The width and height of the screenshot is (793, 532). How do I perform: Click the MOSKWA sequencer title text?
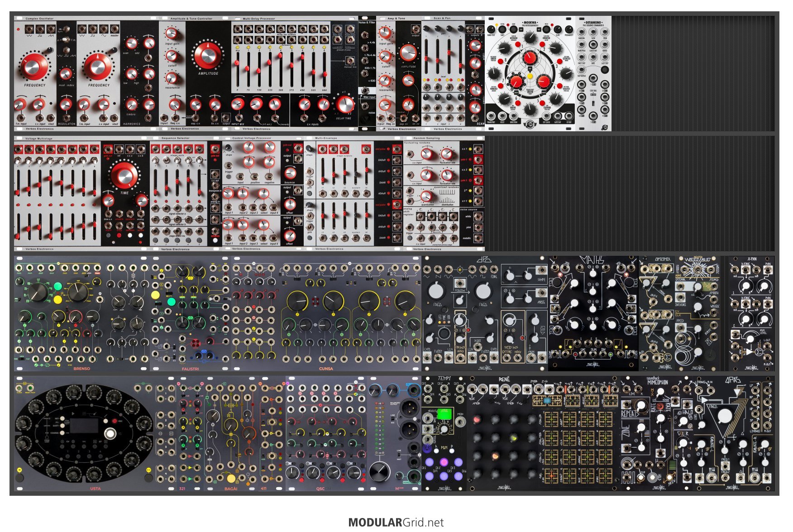(530, 22)
